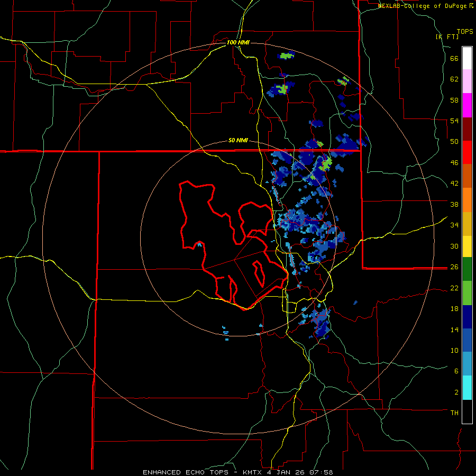Click the dark orange swatch between 46 and 42
The image size is (476, 476).
coord(467,176)
